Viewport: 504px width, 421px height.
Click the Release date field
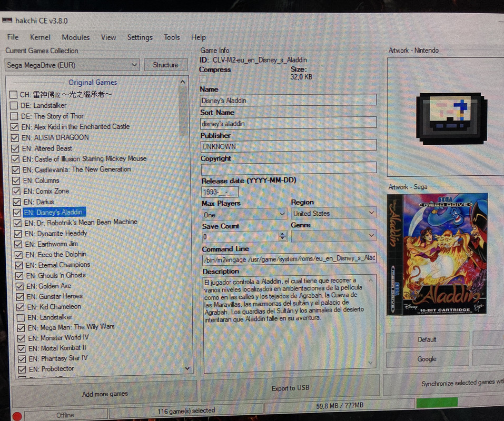[220, 192]
